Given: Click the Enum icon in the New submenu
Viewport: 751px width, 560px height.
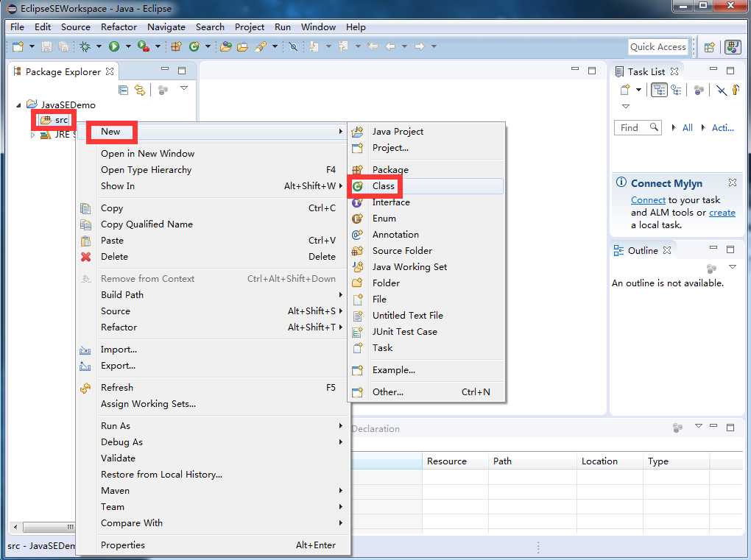Looking at the screenshot, I should (357, 219).
